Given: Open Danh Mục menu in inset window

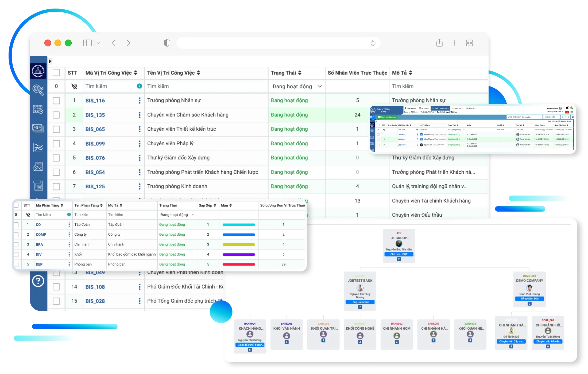Looking at the screenshot, I should (x=458, y=108).
